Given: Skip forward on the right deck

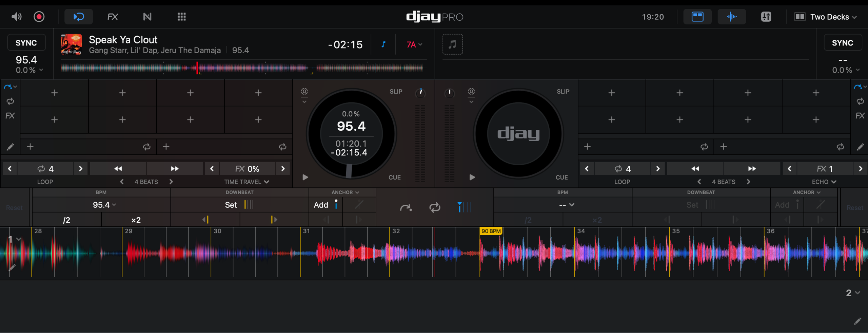Looking at the screenshot, I should point(752,169).
